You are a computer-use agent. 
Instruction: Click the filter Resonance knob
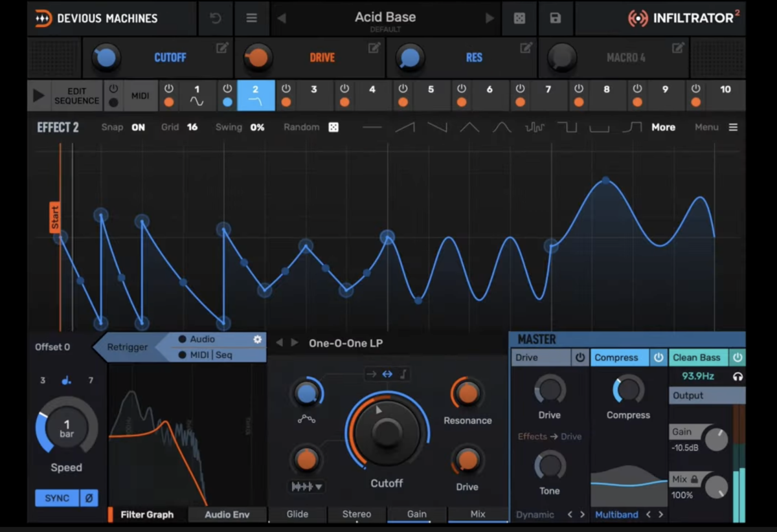click(x=467, y=393)
